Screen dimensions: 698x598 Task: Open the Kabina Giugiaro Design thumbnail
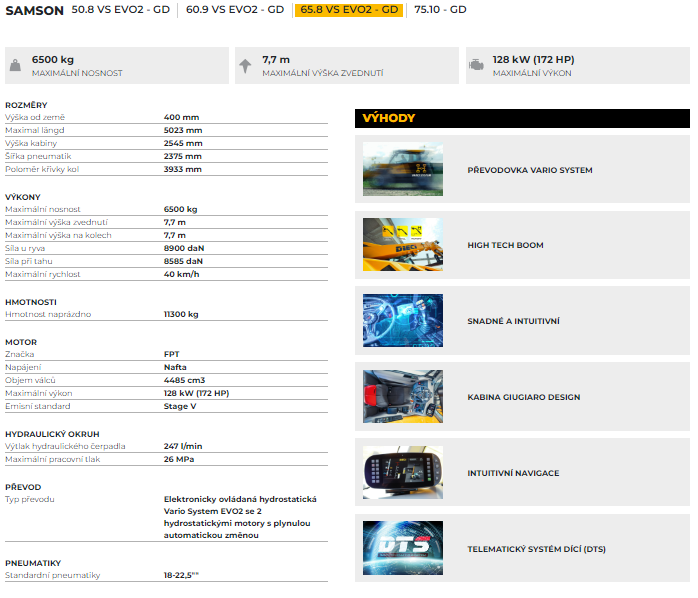tap(402, 396)
